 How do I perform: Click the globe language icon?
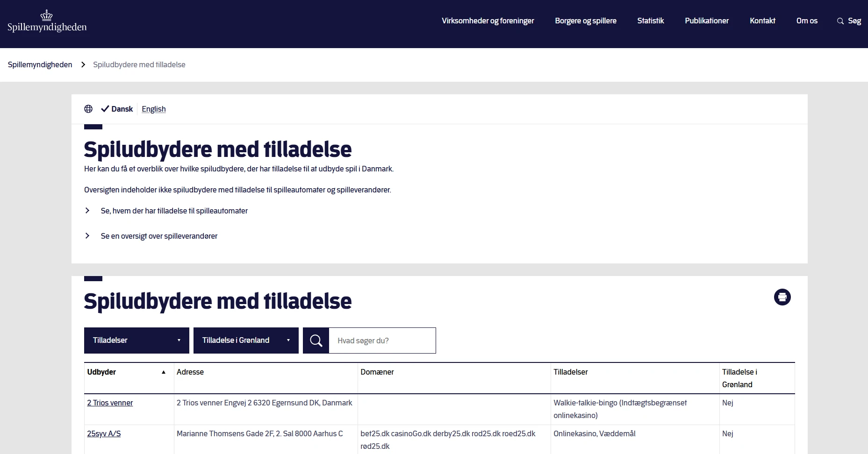pyautogui.click(x=88, y=109)
